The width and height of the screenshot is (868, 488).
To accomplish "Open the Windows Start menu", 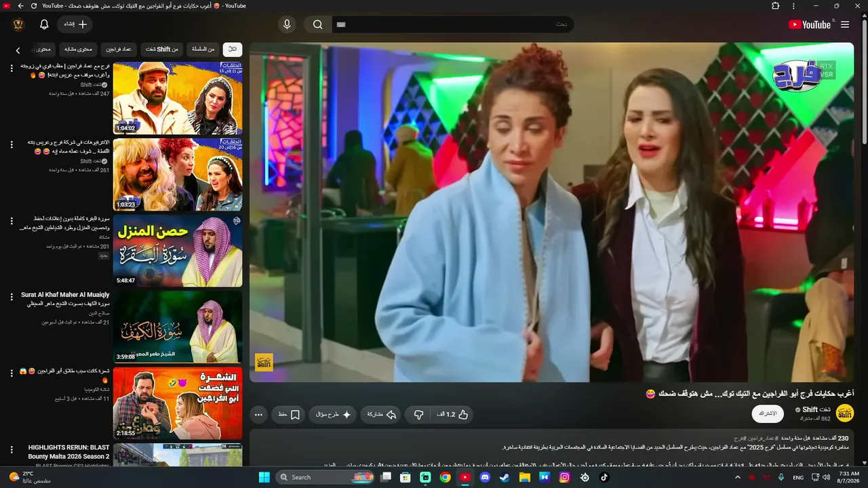I will pos(264,477).
